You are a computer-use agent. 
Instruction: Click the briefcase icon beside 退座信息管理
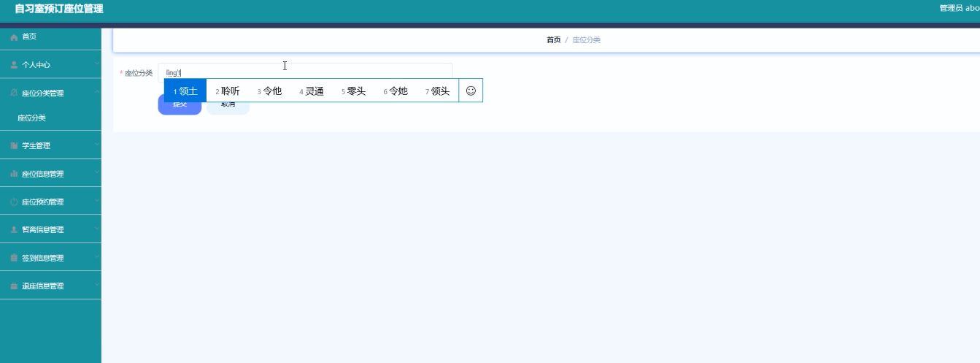[14, 286]
